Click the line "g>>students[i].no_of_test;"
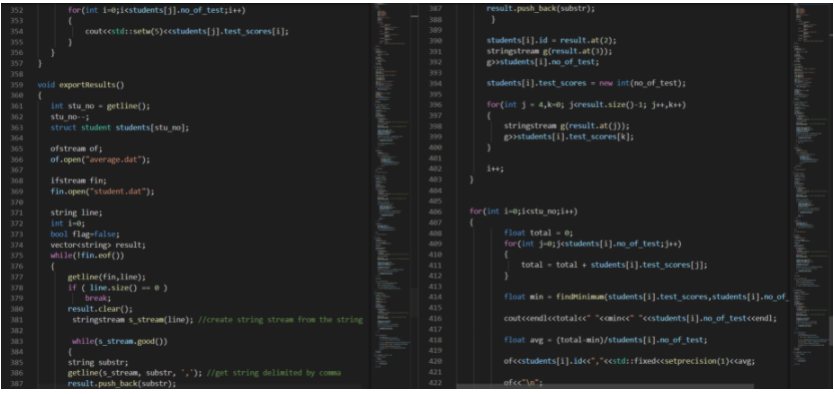Viewport: 834px width, 394px height. (x=544, y=62)
